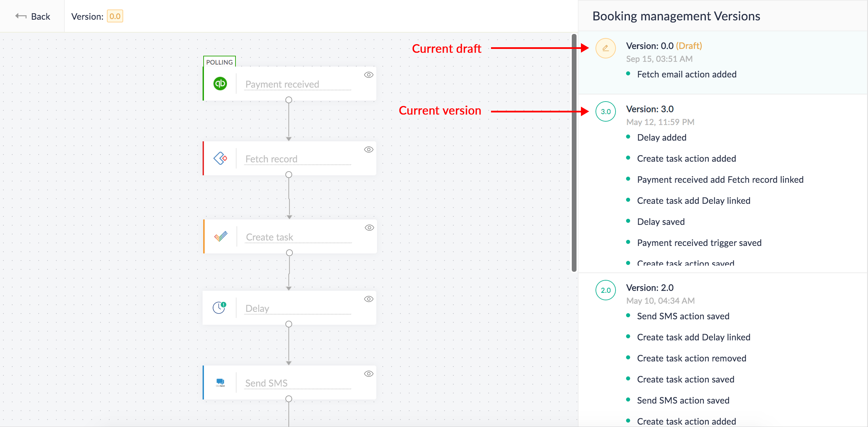
Task: Toggle preview eye on Delay card
Action: 369,299
